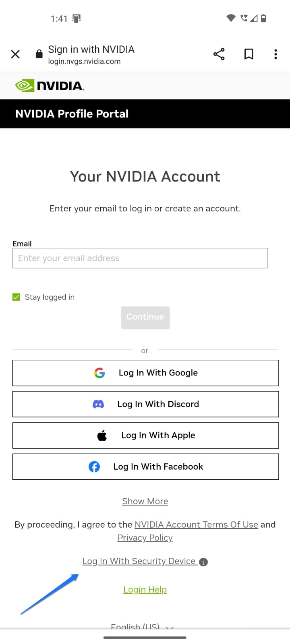
Task: Close the browser tab with the X icon
Action: click(x=15, y=54)
